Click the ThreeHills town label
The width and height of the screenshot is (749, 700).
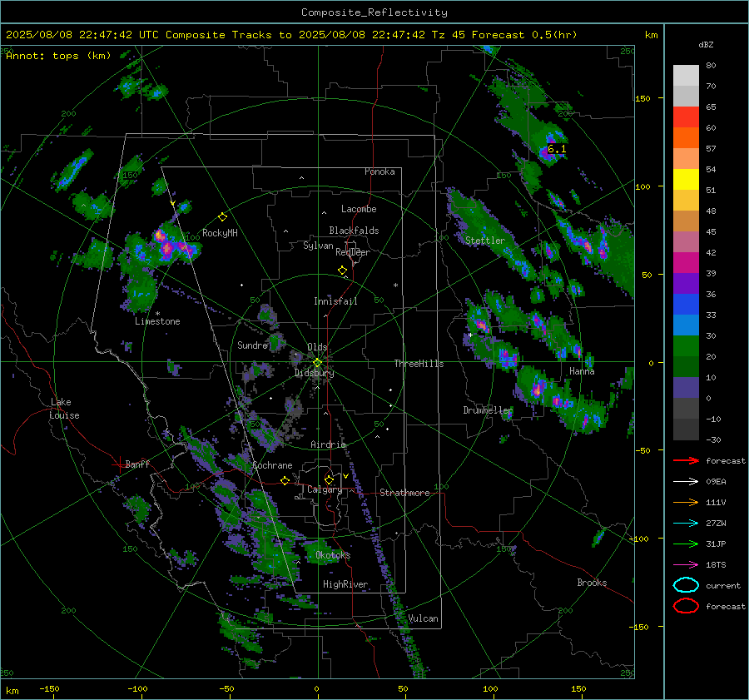coord(419,364)
